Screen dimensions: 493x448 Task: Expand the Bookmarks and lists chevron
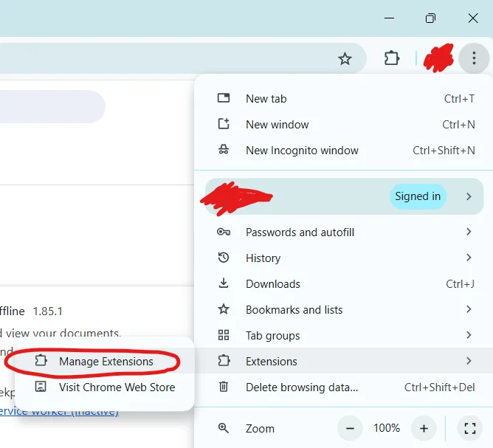(469, 309)
